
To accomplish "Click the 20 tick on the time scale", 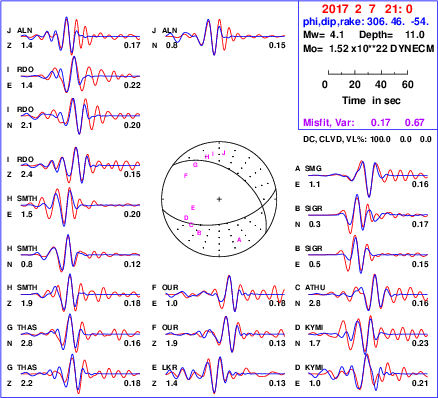I will (355, 85).
